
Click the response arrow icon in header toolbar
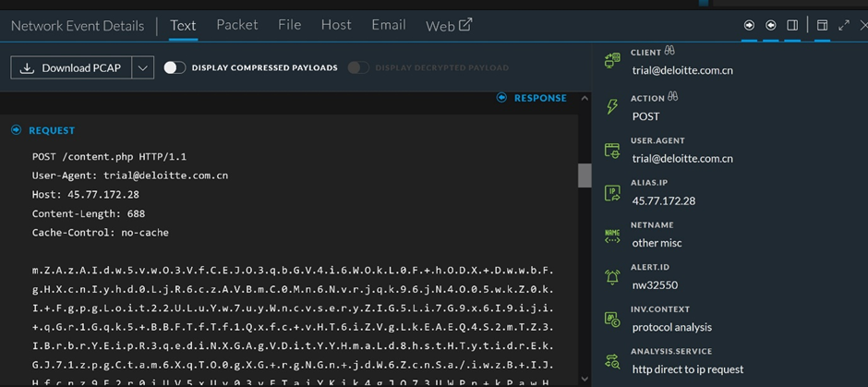(x=771, y=25)
